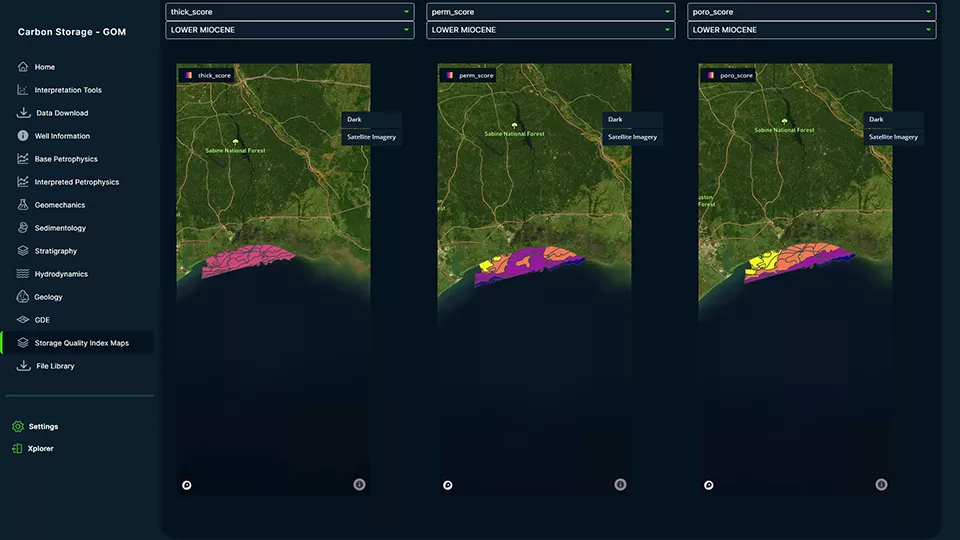960x540 pixels.
Task: Click the poro_score legend label
Action: coord(737,75)
